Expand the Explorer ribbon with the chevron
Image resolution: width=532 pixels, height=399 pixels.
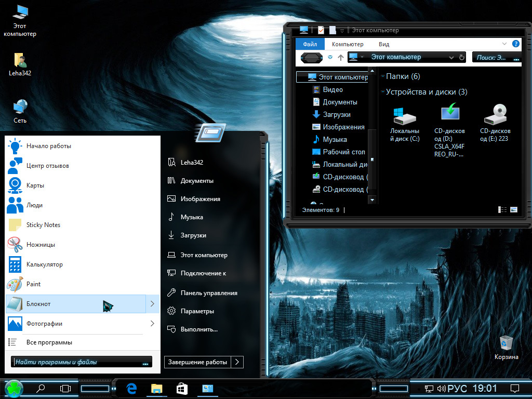click(504, 44)
